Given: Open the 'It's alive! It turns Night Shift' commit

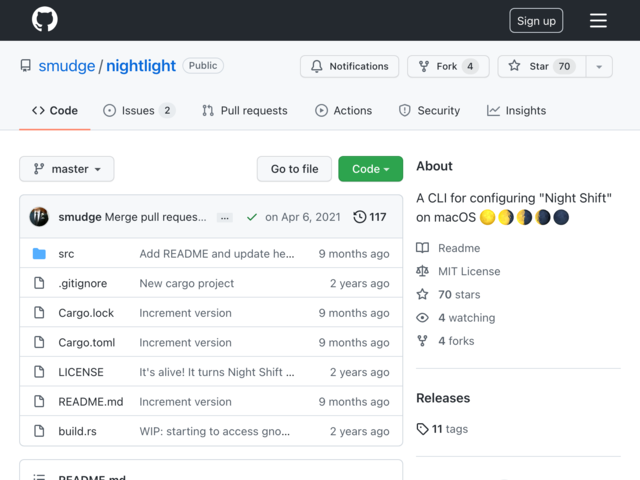Looking at the screenshot, I should point(217,372).
